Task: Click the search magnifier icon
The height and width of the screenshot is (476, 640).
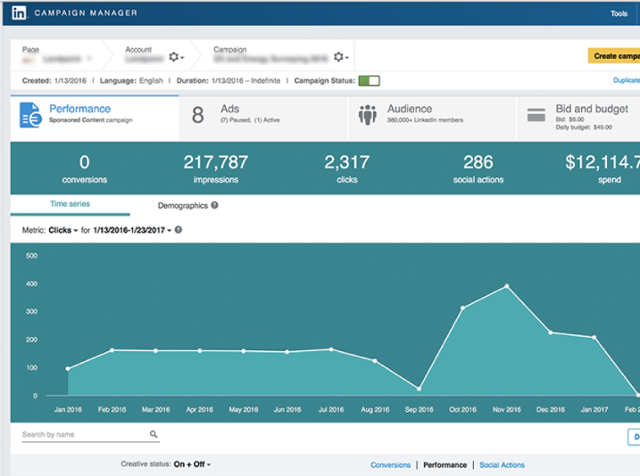Action: point(153,434)
